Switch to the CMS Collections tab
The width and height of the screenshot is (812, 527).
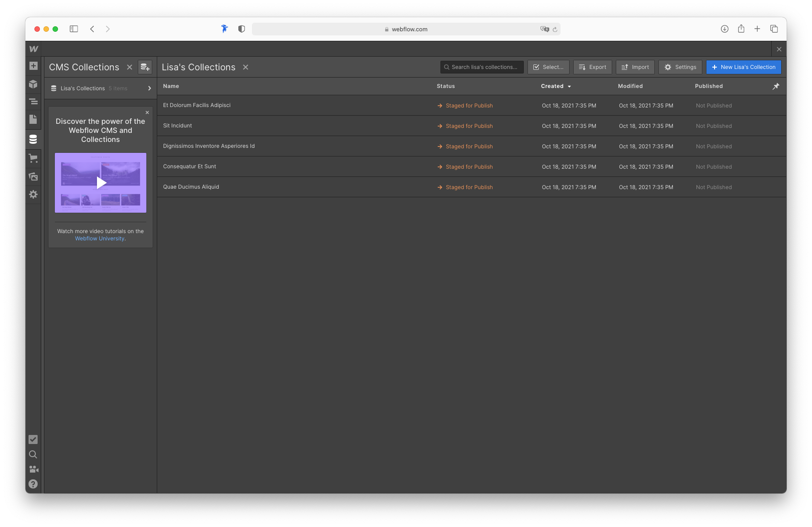click(x=84, y=67)
